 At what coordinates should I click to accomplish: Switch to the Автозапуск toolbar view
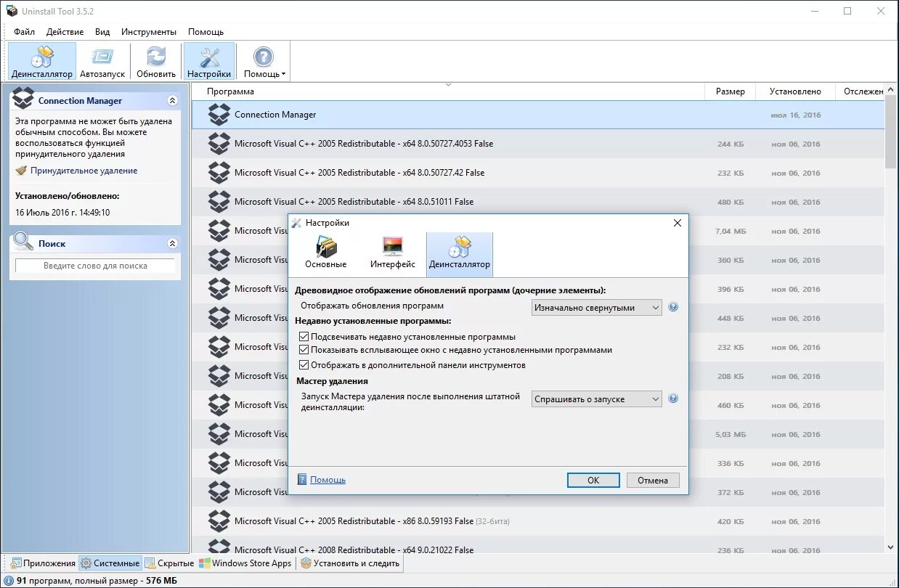click(x=102, y=61)
